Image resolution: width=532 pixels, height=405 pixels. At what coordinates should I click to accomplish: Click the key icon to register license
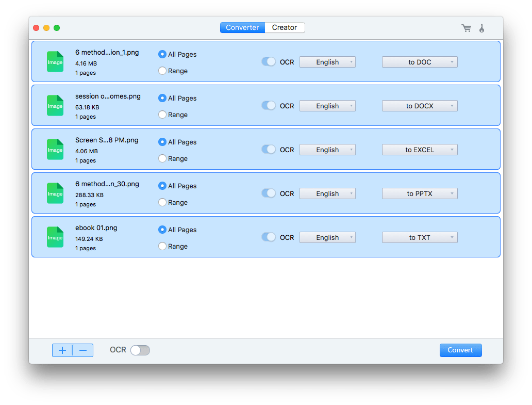[x=482, y=28]
